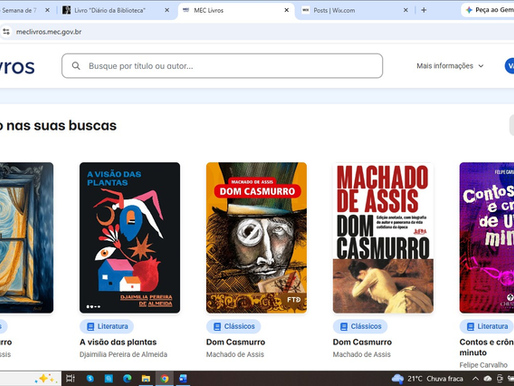Click the OneDrive cloud tray icon
Screen dimensions: 514x386
tap(488, 379)
